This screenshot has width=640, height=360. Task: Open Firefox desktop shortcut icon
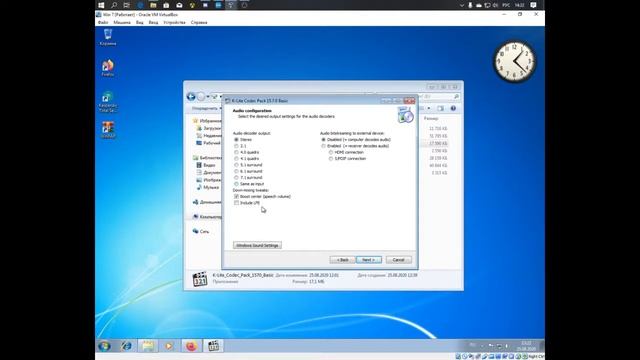[x=108, y=68]
